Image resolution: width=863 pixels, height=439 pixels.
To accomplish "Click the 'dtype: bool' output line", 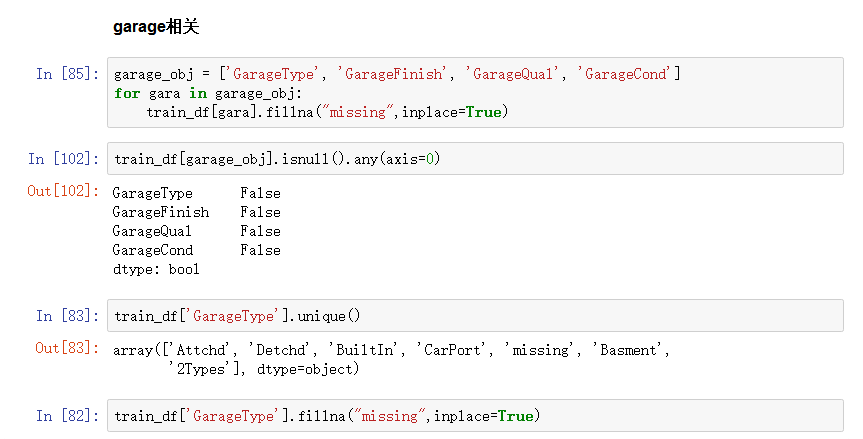I will click(x=156, y=269).
